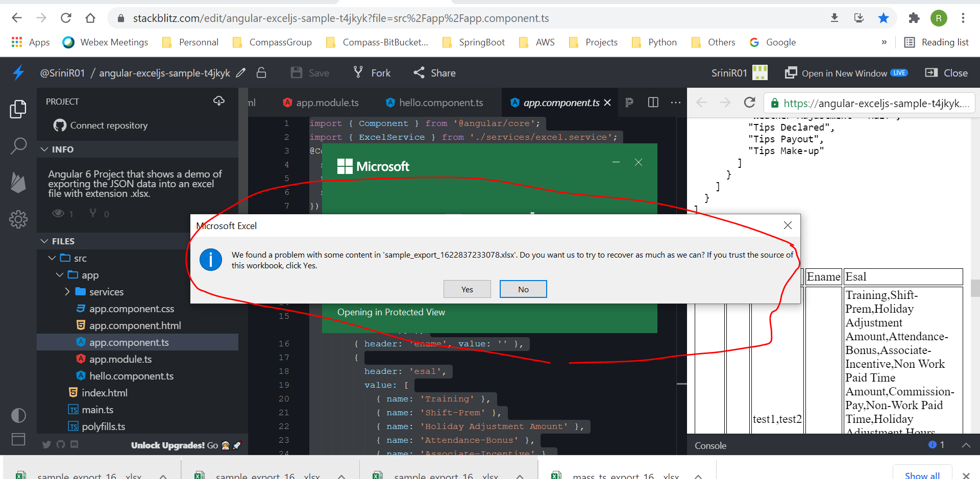Save the project with the disk icon
The height and width of the screenshot is (479, 980).
coord(297,72)
